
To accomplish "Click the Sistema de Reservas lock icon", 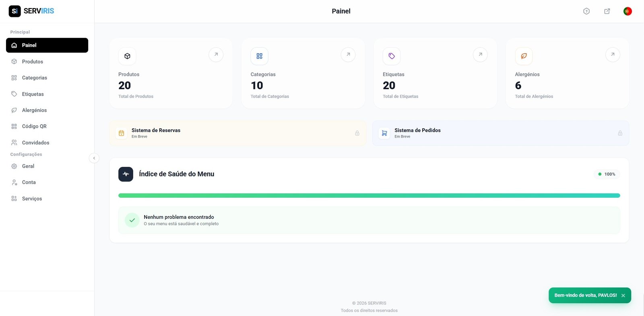I will (x=357, y=133).
